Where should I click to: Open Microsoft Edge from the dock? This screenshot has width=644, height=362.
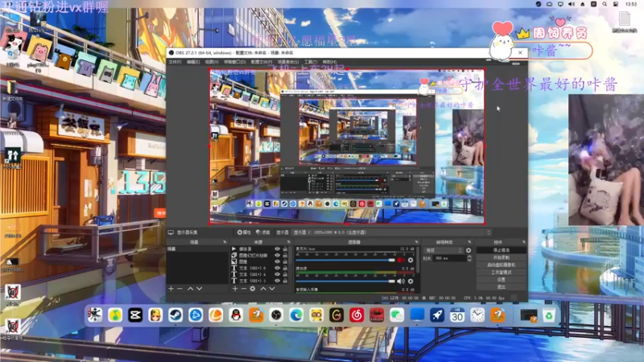click(296, 315)
